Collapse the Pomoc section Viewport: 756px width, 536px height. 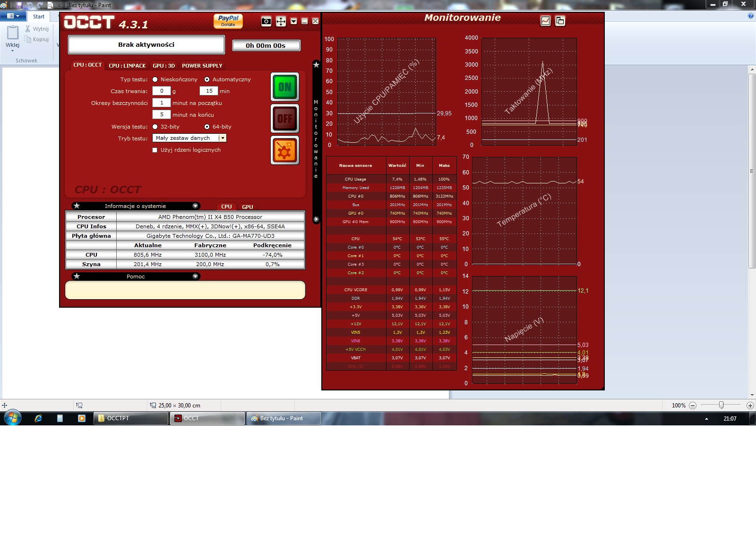[x=195, y=276]
